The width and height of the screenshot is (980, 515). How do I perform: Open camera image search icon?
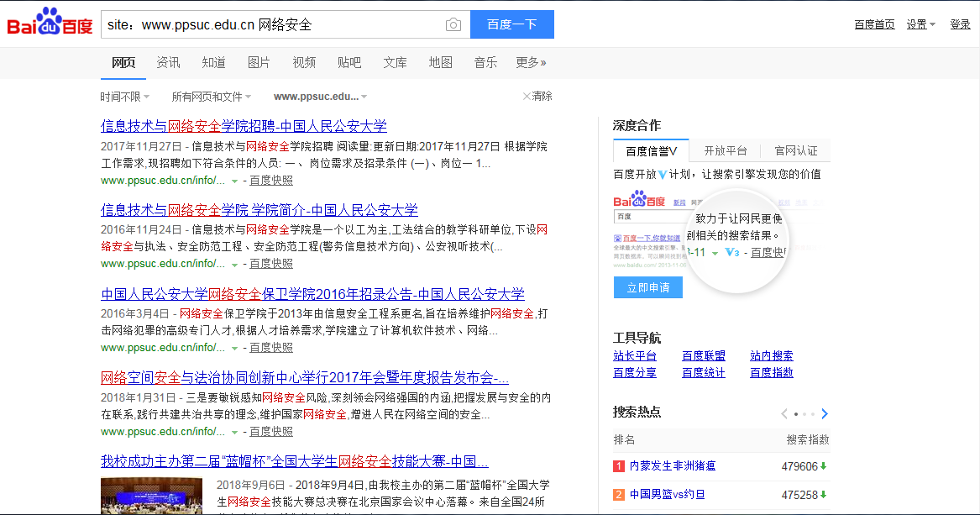coord(453,24)
